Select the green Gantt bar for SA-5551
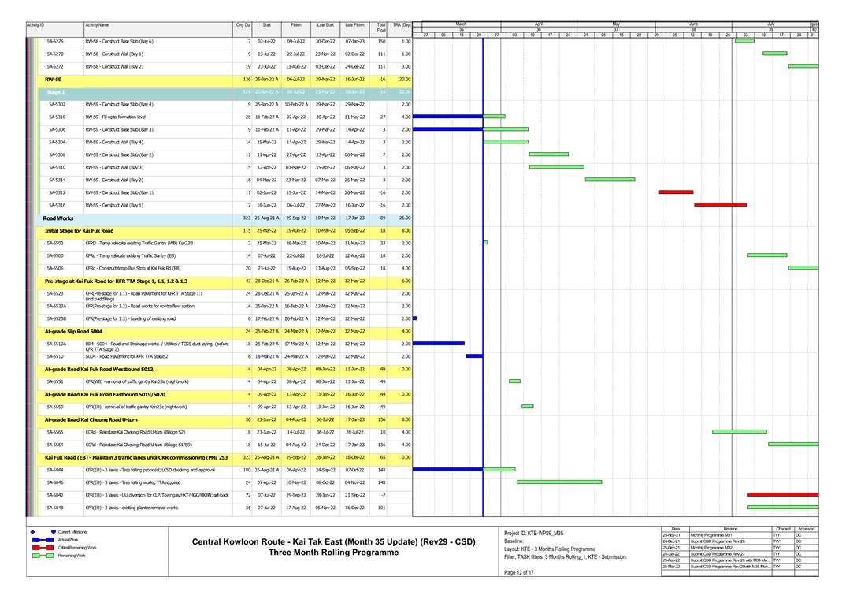Viewport: 868px width, 614px height. click(x=514, y=381)
